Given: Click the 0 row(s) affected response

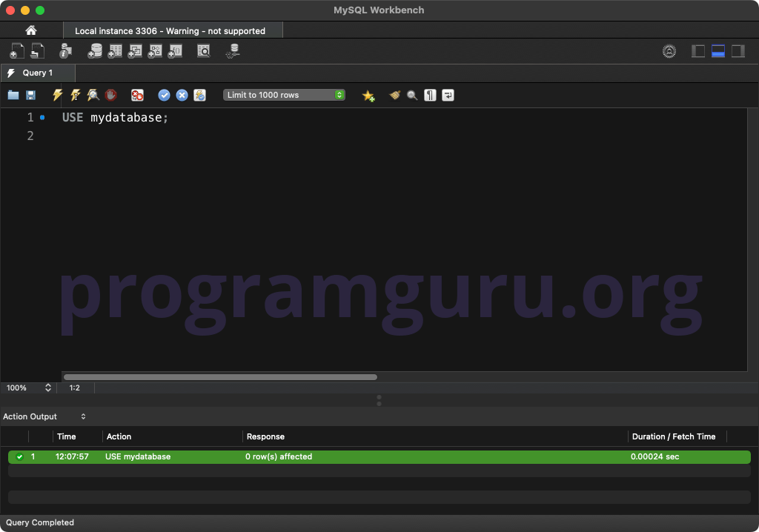Looking at the screenshot, I should 279,456.
